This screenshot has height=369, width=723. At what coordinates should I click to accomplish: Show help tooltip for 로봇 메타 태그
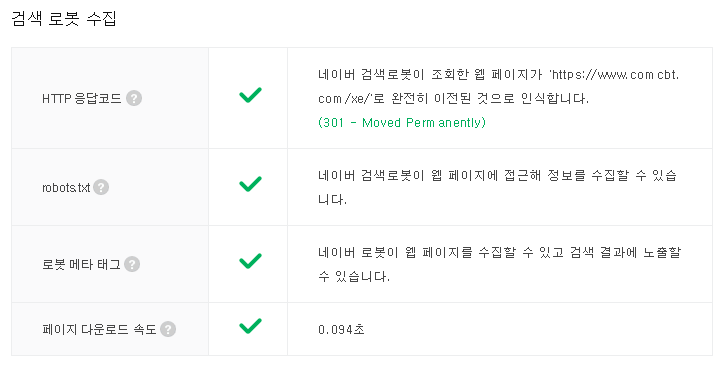tap(132, 264)
